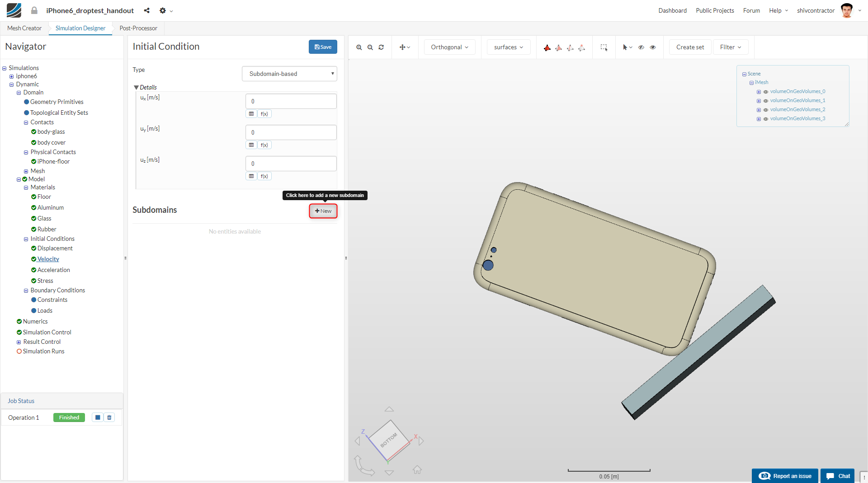Open the Subdomain-based type dropdown

point(289,74)
